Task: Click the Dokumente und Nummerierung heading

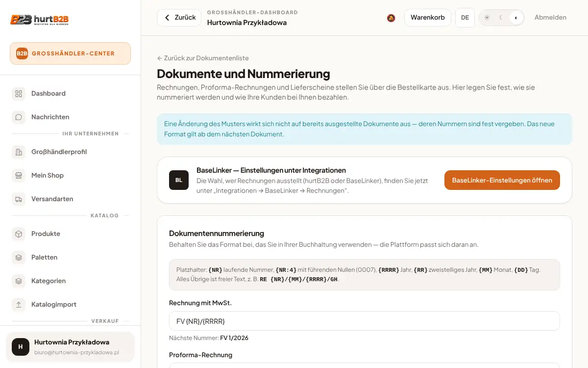Action: pos(244,74)
